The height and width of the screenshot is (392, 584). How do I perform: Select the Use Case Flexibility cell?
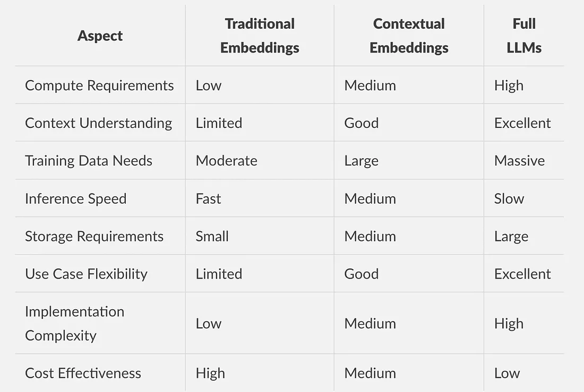click(x=86, y=274)
